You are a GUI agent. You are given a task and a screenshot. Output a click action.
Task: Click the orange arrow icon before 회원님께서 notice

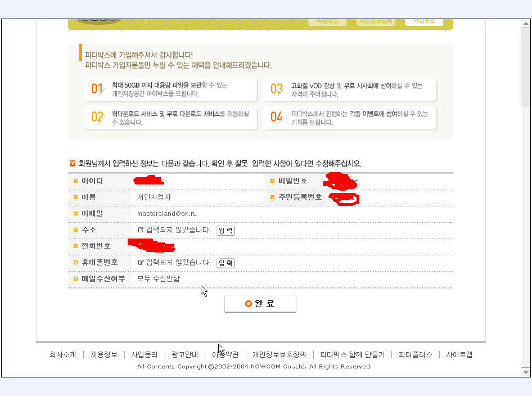click(x=73, y=164)
